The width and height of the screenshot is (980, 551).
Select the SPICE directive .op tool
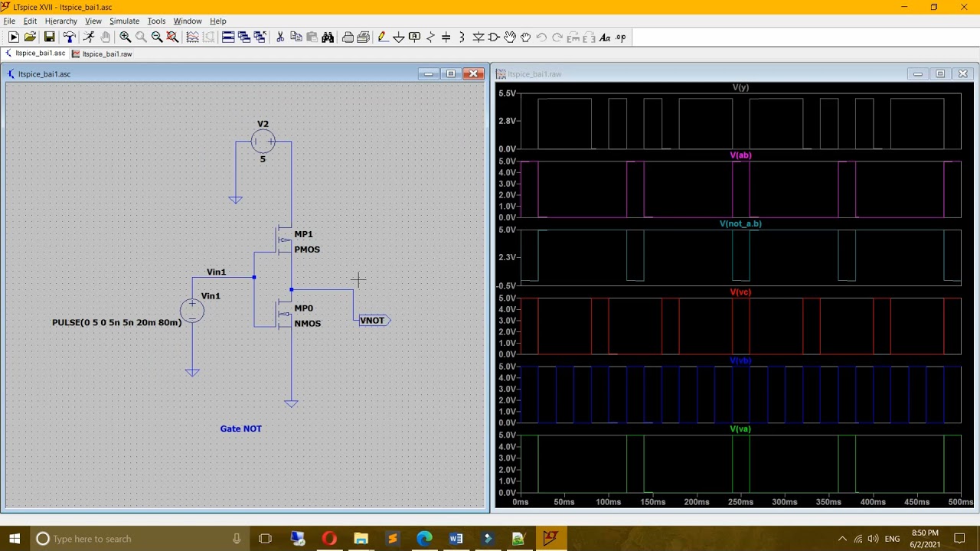pyautogui.click(x=620, y=37)
